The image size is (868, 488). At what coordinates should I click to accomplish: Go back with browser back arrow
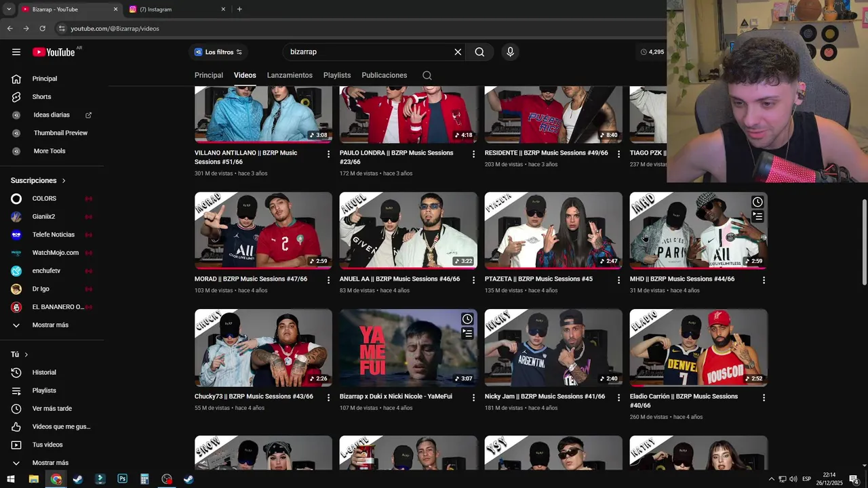(9, 28)
